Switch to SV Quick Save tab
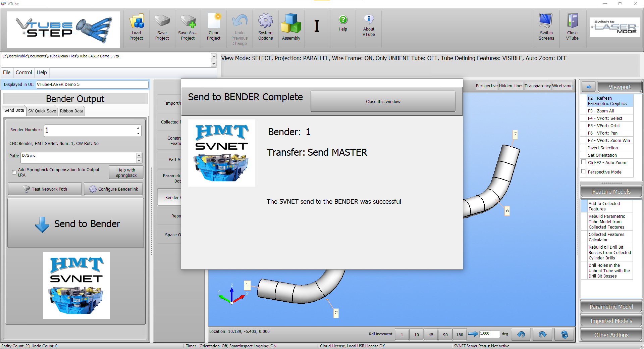The width and height of the screenshot is (644, 349). 42,111
